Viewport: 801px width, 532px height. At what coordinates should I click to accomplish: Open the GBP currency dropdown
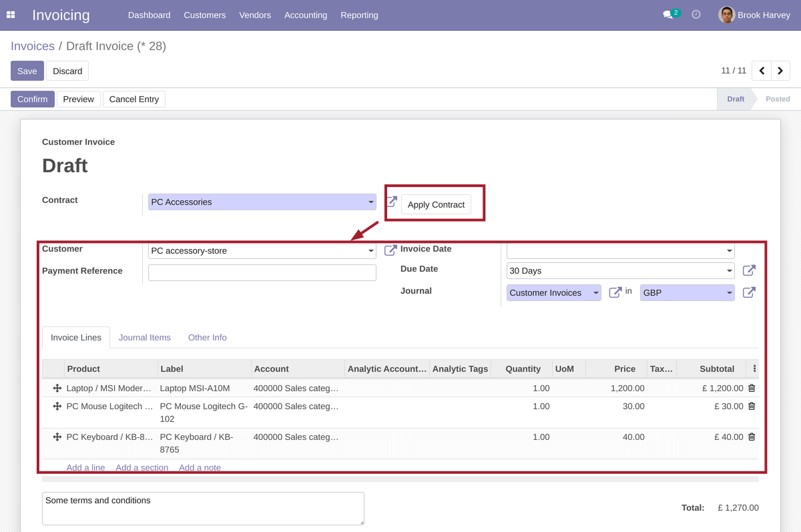(x=730, y=292)
